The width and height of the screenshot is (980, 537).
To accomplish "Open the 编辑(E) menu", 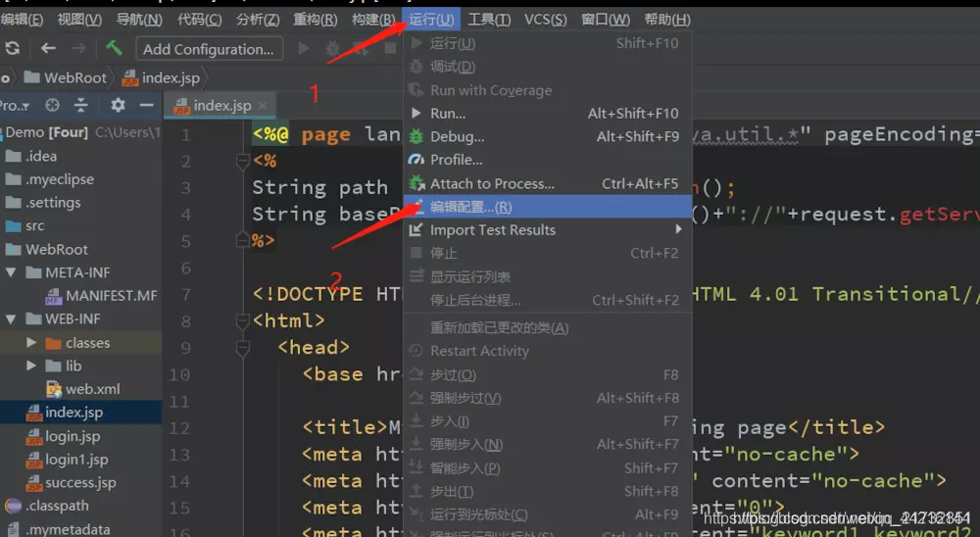I will click(22, 20).
